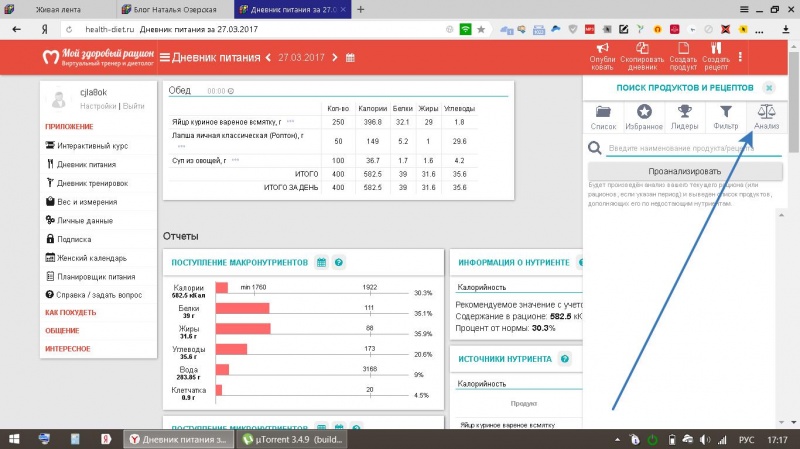800x449 pixels.
Task: Click the help icon beside Поступление макронутриентов
Action: pyautogui.click(x=339, y=262)
